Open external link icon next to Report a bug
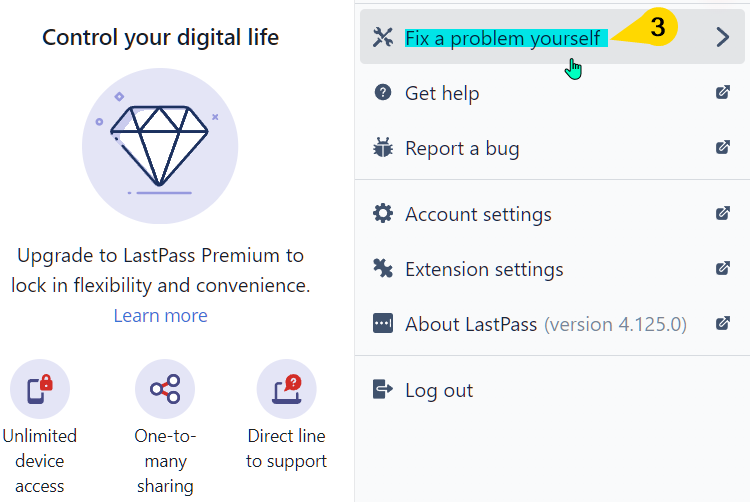750x502 pixels. pos(723,147)
